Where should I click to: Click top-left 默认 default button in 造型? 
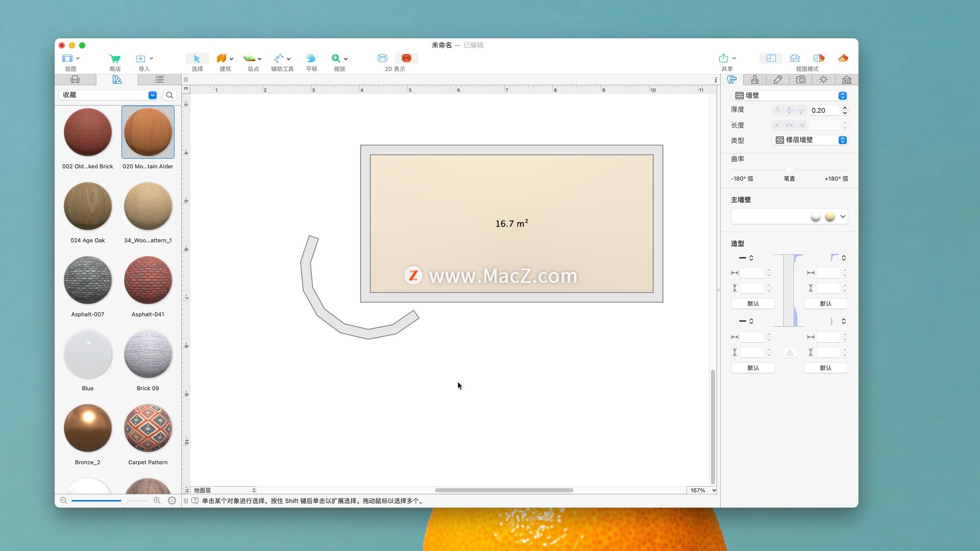(x=753, y=304)
